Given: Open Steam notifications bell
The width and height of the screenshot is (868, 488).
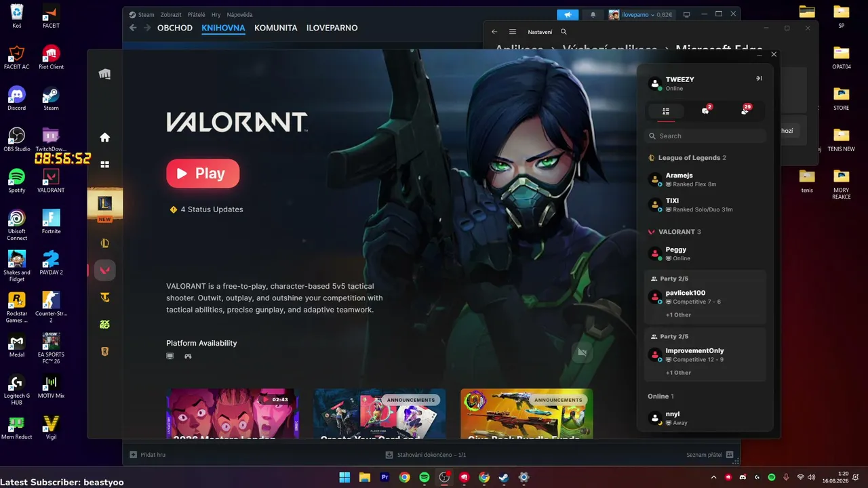Looking at the screenshot, I should click(x=593, y=14).
